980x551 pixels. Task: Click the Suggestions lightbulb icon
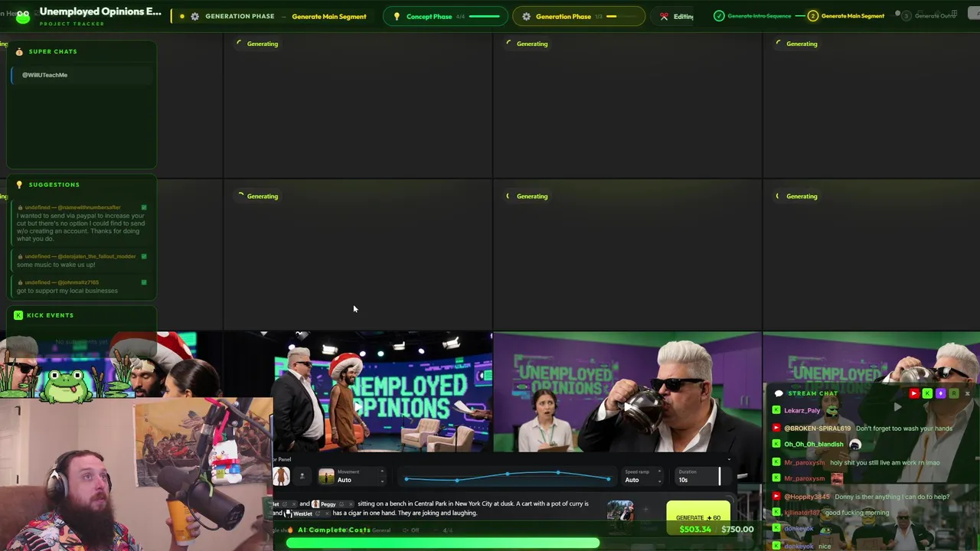click(x=19, y=184)
